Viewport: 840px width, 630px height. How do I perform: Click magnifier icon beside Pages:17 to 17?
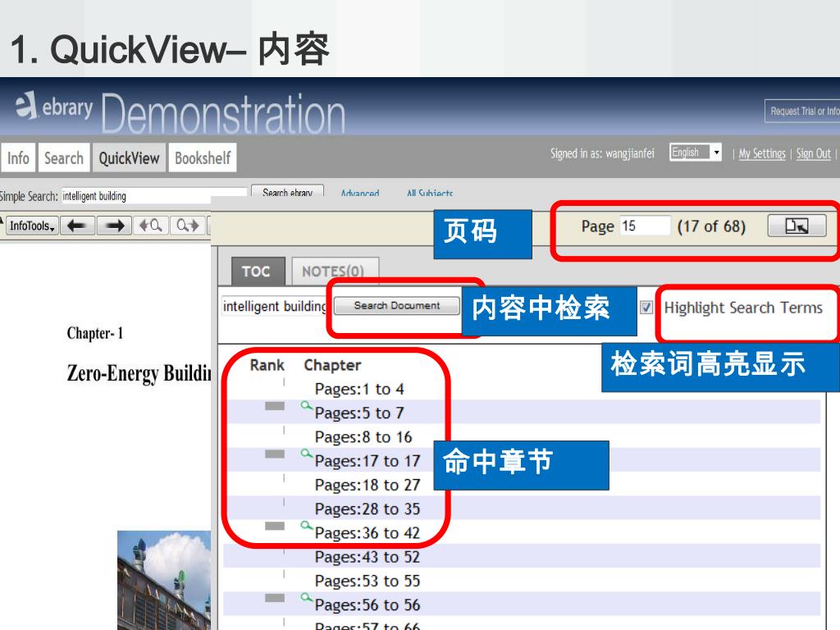click(x=307, y=454)
